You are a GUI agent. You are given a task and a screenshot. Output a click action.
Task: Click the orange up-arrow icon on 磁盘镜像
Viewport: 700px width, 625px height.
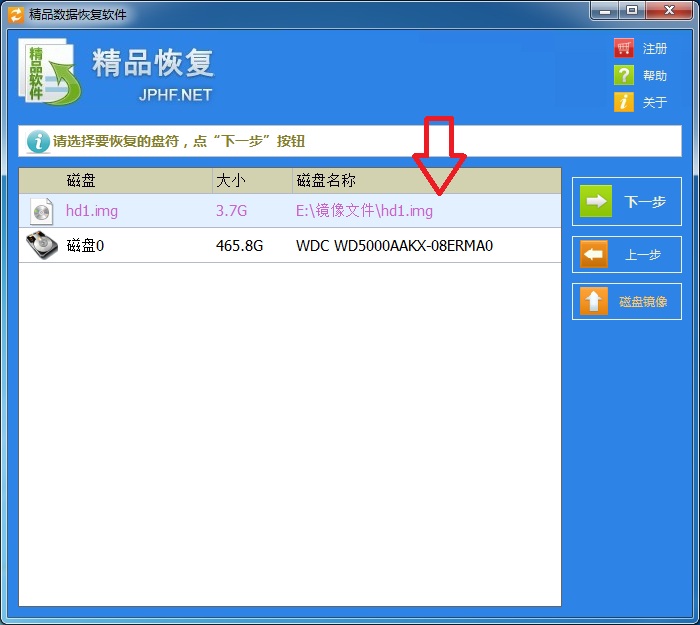coord(594,301)
